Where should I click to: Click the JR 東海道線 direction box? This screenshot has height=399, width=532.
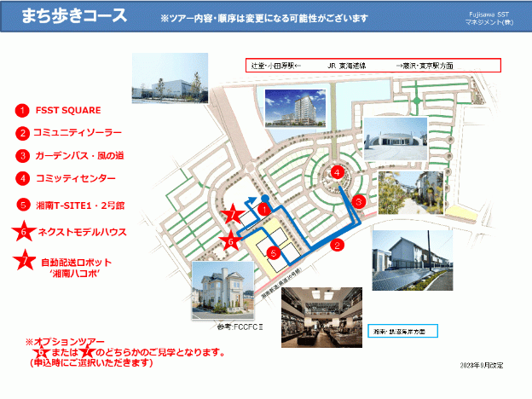tap(373, 66)
